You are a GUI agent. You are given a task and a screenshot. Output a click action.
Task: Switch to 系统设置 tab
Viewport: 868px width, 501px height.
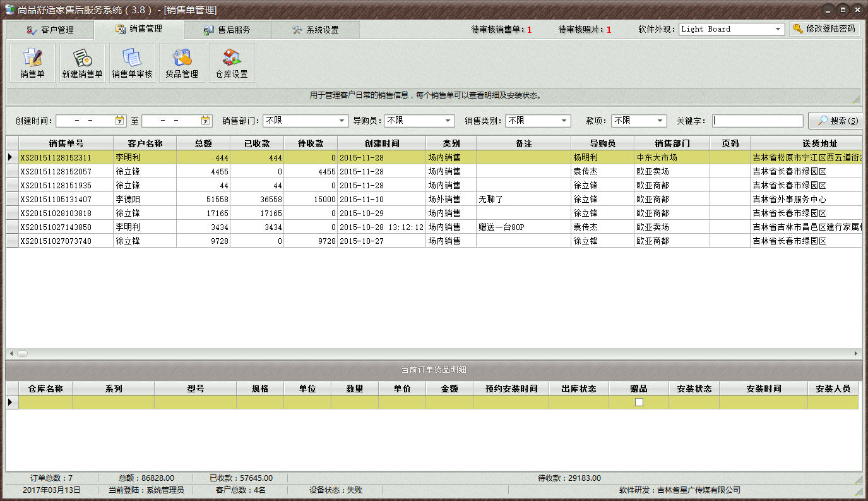pyautogui.click(x=316, y=30)
